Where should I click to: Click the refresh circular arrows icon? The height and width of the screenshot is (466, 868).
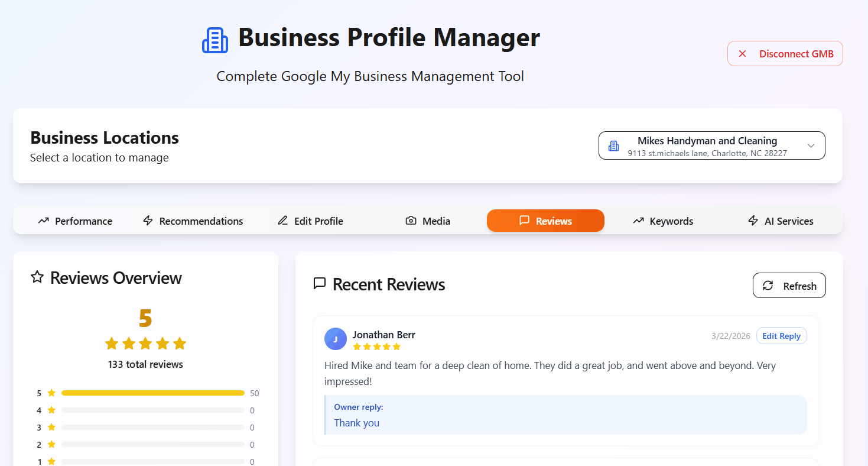(768, 285)
